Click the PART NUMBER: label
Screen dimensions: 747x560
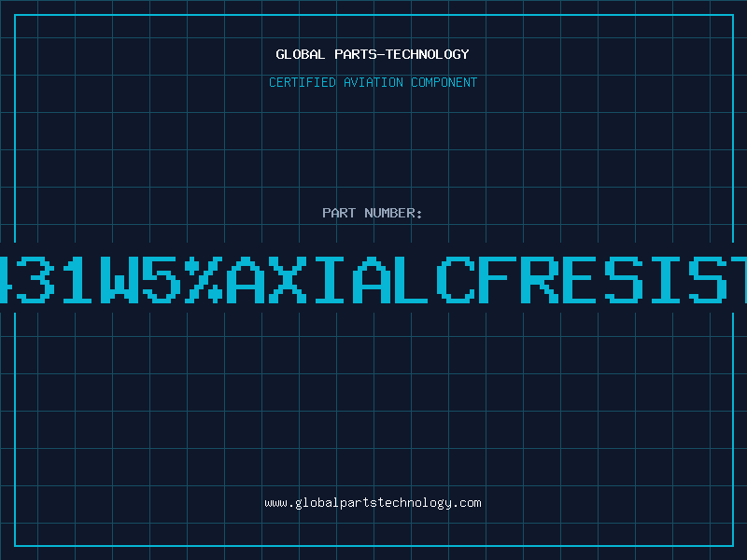pos(373,213)
